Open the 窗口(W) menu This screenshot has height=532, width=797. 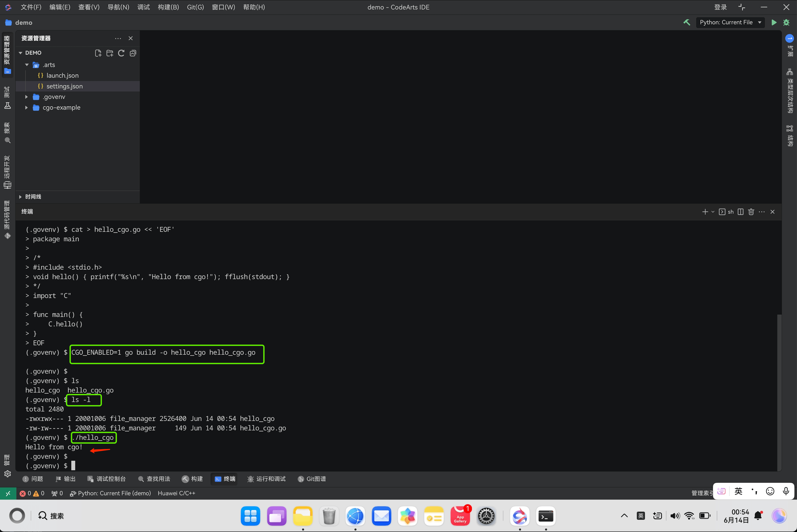coord(223,7)
